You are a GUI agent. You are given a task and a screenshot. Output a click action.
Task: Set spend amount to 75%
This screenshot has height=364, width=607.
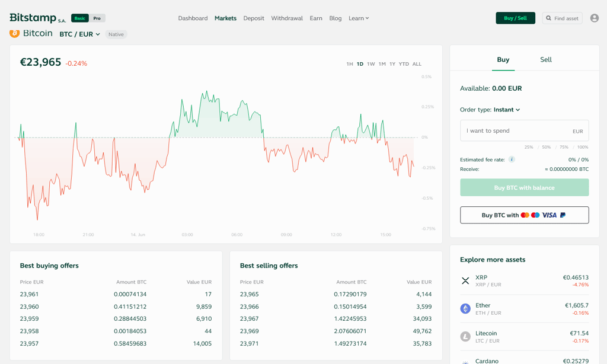pyautogui.click(x=564, y=147)
